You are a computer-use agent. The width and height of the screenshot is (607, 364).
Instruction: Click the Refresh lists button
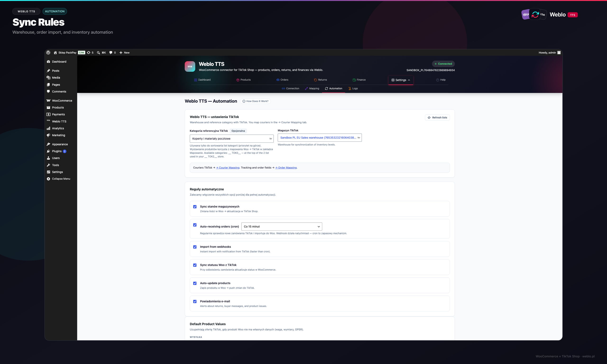pos(437,118)
